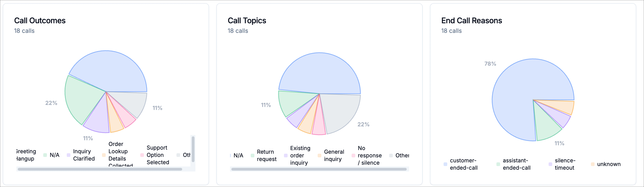The image size is (644, 187).
Task: Toggle the unknown series in End Call Reasons
Action: [593, 164]
